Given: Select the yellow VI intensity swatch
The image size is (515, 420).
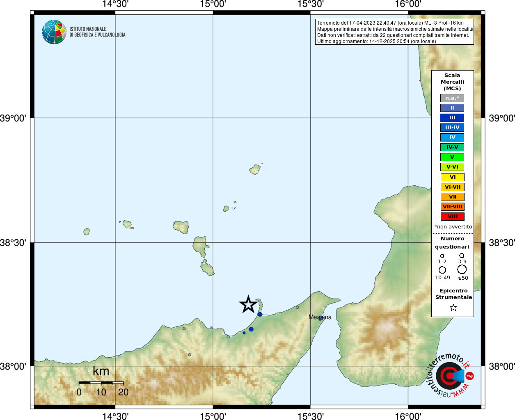Looking at the screenshot, I should (452, 177).
